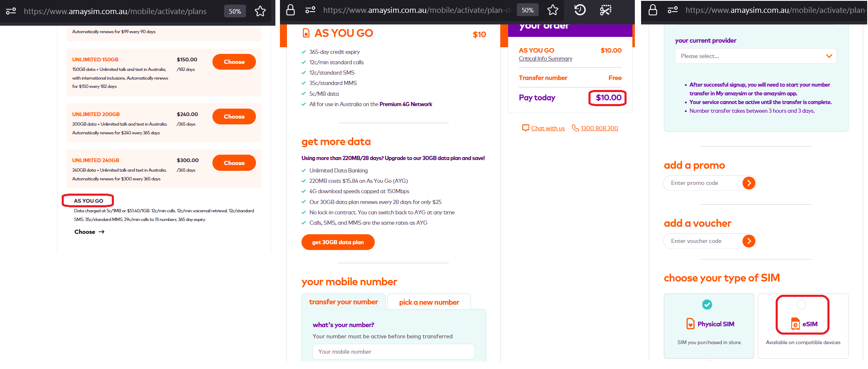The height and width of the screenshot is (369, 868).
Task: Click the URL in middle window address bar
Action: tap(417, 10)
